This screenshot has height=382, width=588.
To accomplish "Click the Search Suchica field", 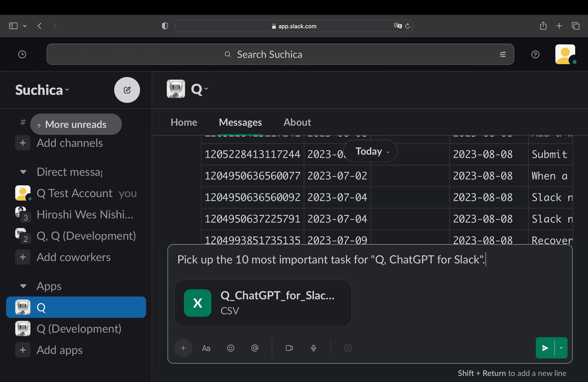I will [x=280, y=54].
